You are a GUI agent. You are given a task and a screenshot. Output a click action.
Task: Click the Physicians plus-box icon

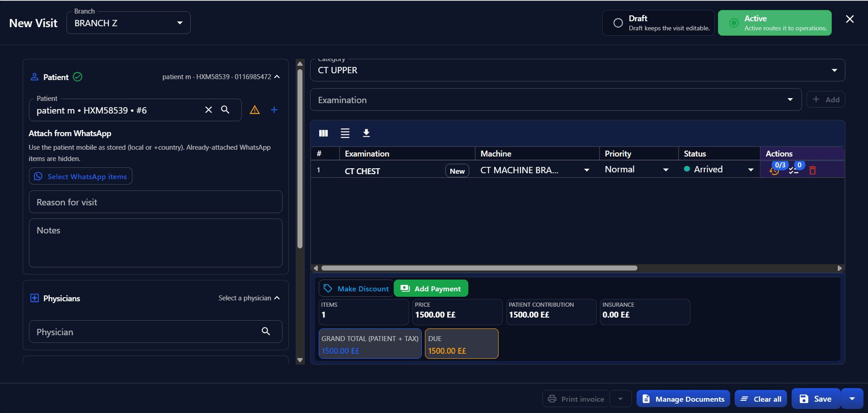click(34, 298)
